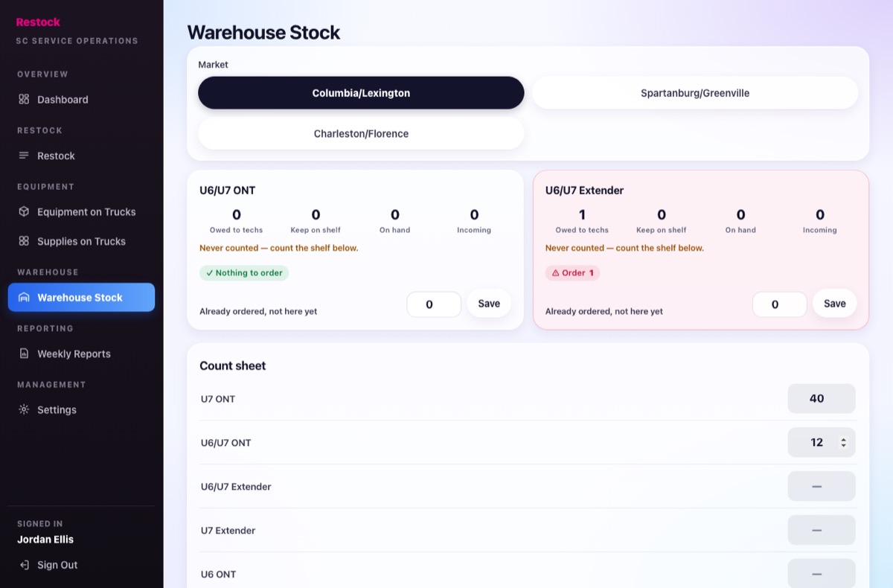Click the U6/U7 Extender count field

822,486
